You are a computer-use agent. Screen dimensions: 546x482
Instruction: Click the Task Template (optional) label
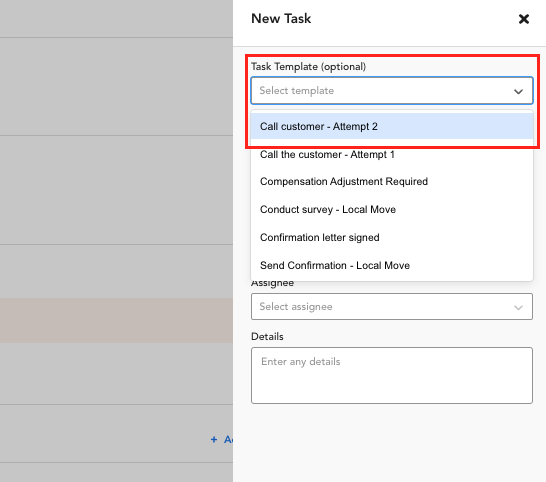[x=308, y=67]
